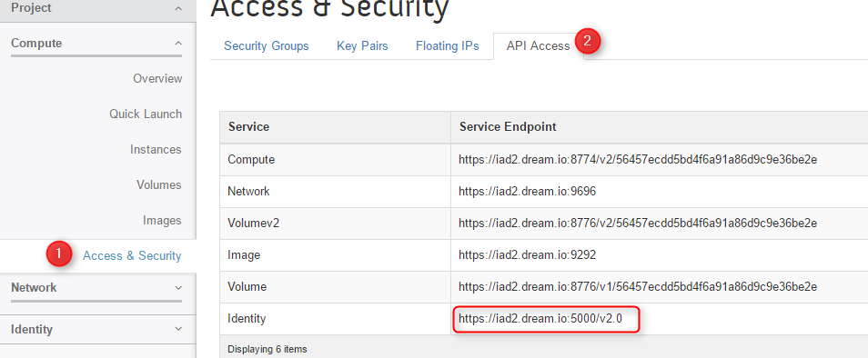Open Overview in the Compute menu
The height and width of the screenshot is (358, 868).
point(157,78)
